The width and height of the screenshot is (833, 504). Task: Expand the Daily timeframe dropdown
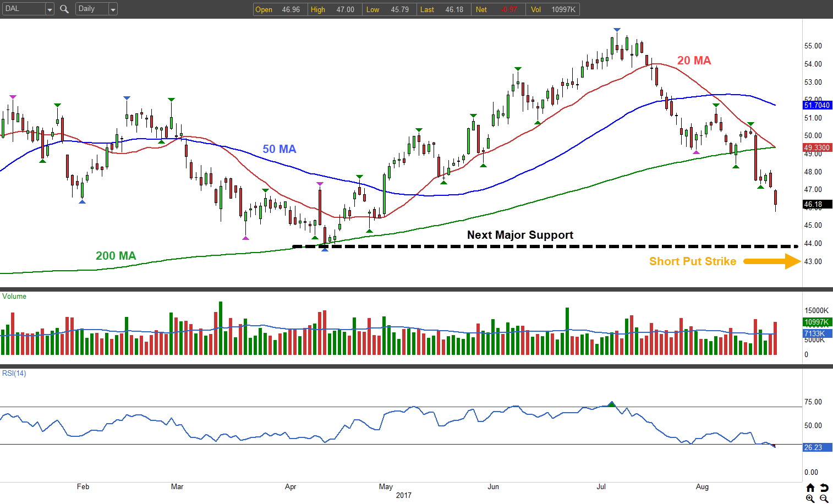coord(113,9)
